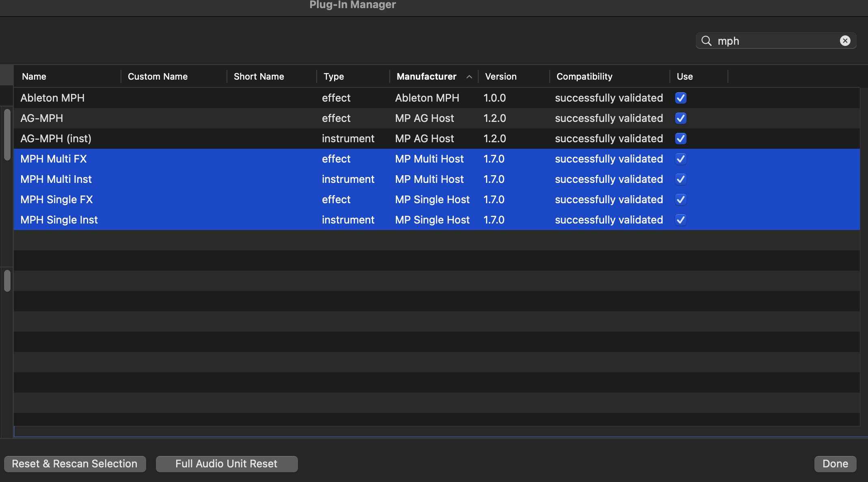Select MPH Single FX row name
Screen dimensions: 868x482
[56, 200]
